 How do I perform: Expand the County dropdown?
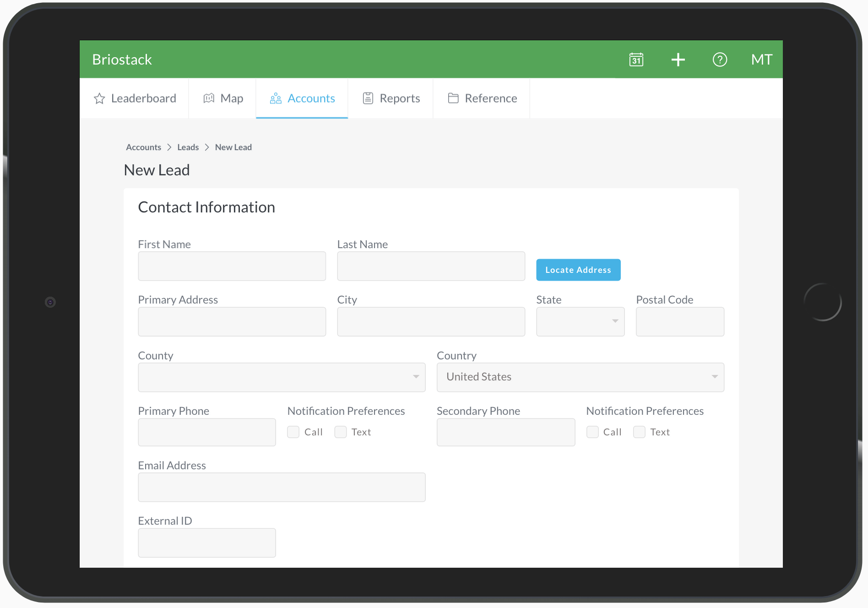coord(282,377)
